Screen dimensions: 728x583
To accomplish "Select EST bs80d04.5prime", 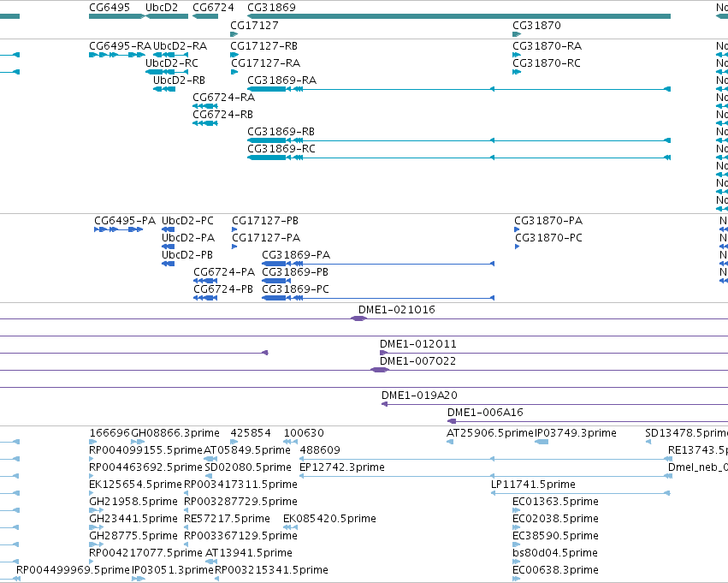I will (x=555, y=553).
